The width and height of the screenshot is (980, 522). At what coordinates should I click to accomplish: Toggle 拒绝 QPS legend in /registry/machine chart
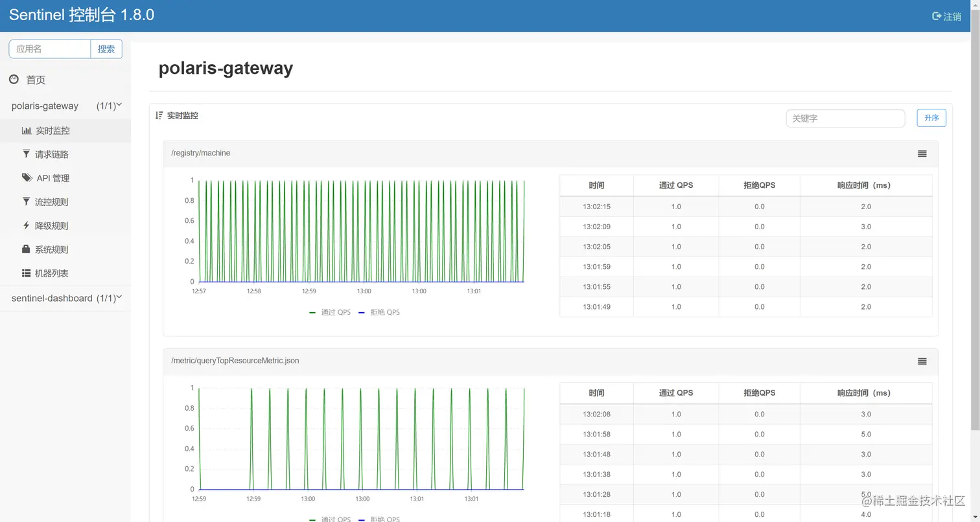tap(379, 312)
